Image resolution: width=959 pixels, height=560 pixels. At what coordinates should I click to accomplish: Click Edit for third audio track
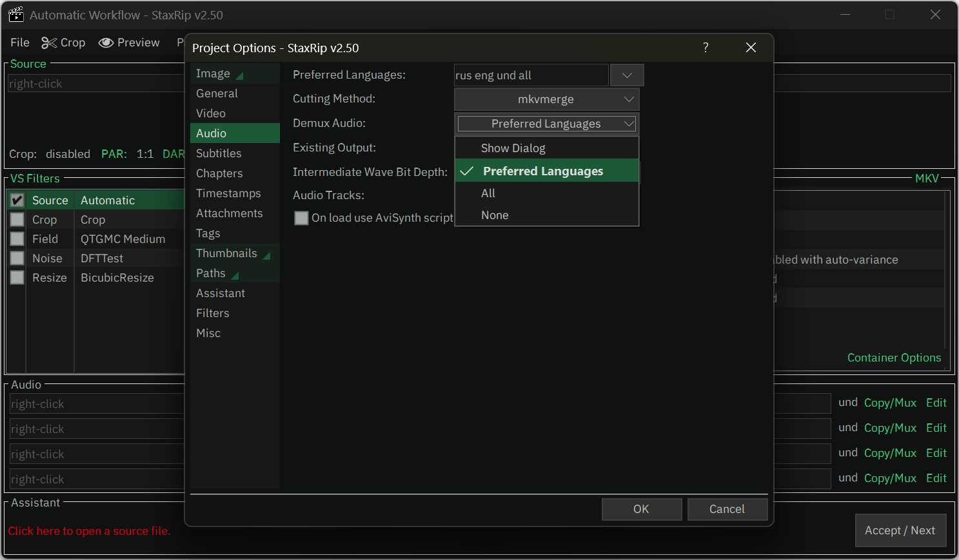[x=936, y=453]
